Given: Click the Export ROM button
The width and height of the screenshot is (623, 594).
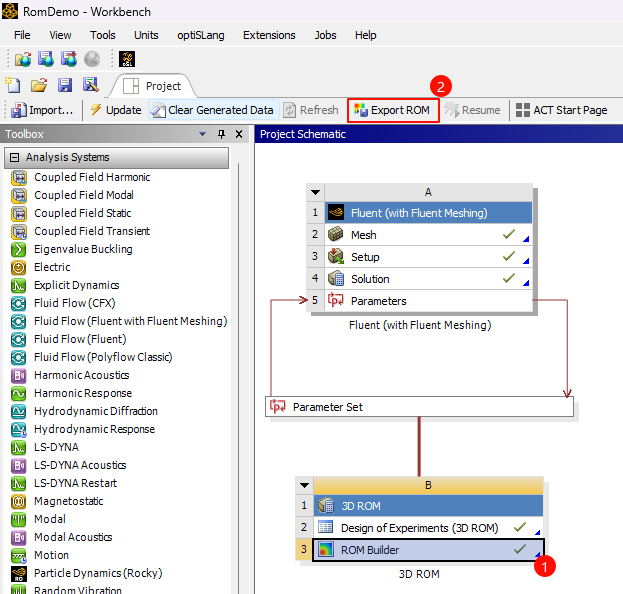Looking at the screenshot, I should 392,110.
